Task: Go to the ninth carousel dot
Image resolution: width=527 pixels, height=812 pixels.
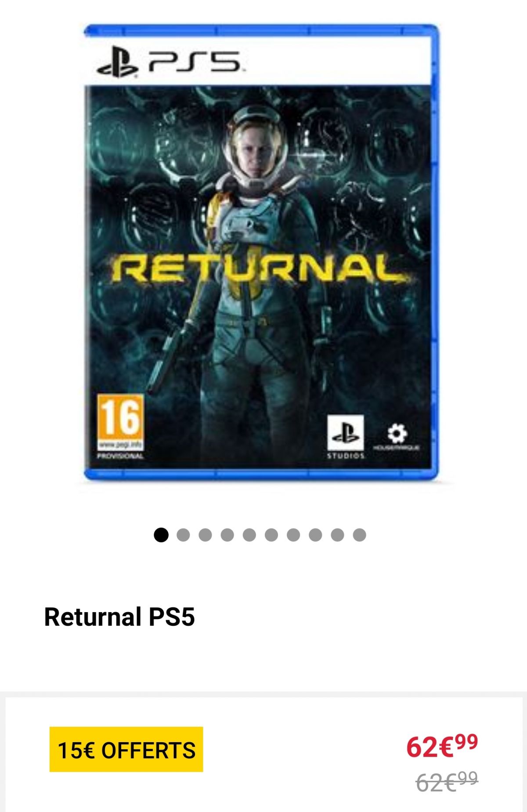Action: coord(337,535)
